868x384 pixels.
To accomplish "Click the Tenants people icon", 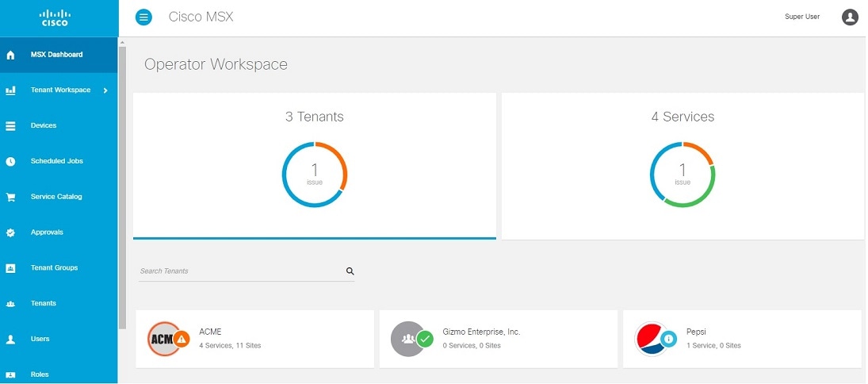I will [x=10, y=304].
